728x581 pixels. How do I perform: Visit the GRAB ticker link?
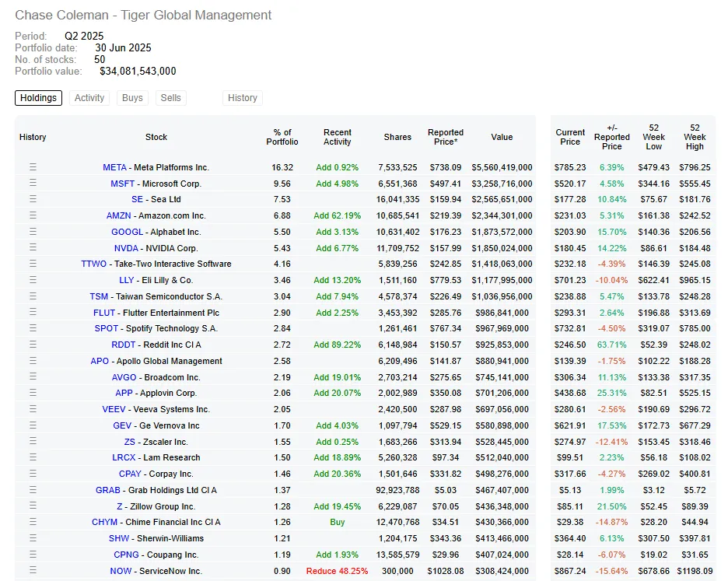pyautogui.click(x=107, y=490)
